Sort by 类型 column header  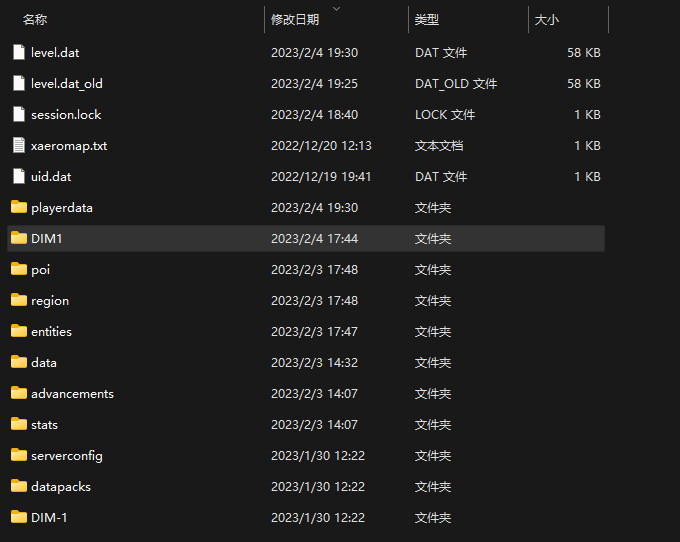(x=427, y=20)
